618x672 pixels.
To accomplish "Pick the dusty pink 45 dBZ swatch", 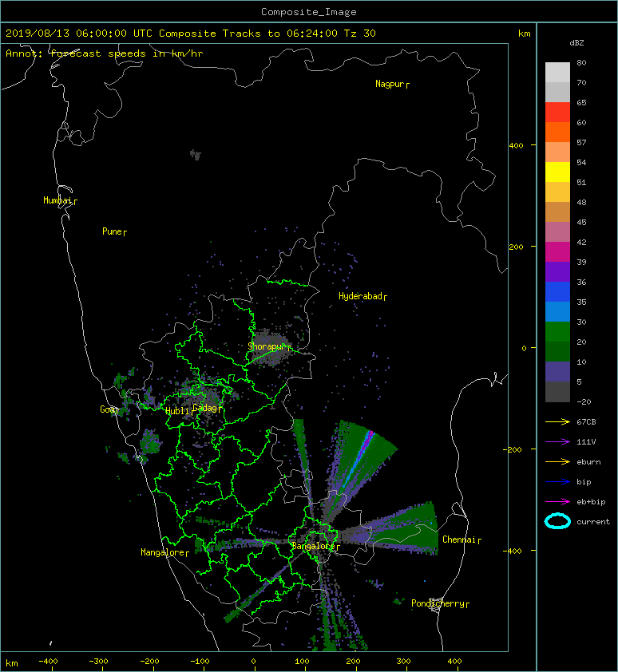I will 557,231.
